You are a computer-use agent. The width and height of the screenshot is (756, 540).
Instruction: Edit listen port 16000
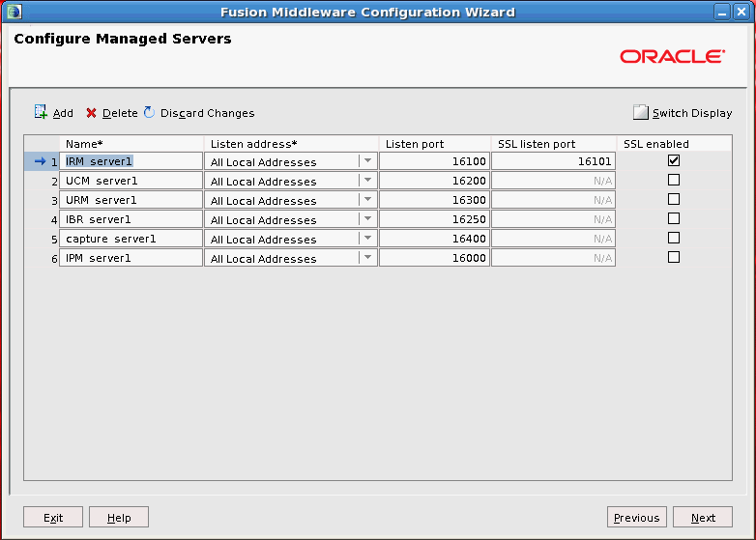click(434, 258)
